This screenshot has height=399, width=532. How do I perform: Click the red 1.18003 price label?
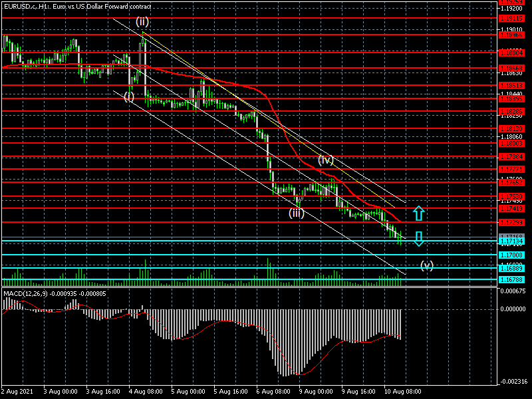(x=511, y=144)
